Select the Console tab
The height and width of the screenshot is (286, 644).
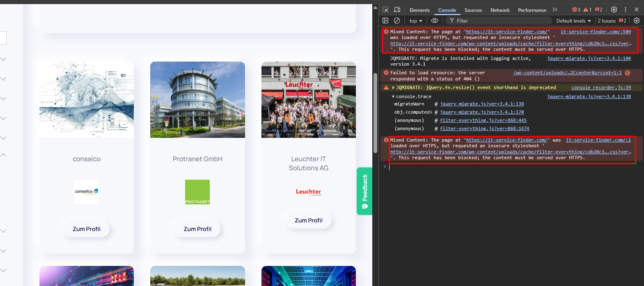pos(447,10)
